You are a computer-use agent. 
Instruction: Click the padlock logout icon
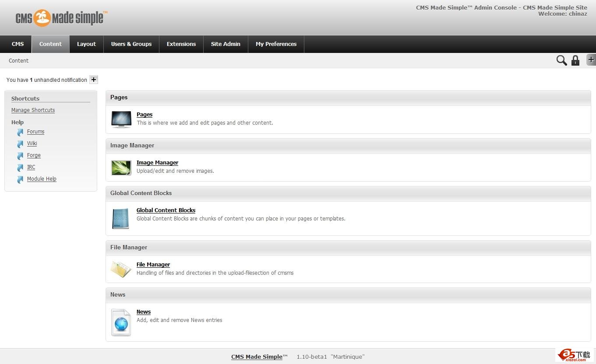click(575, 60)
